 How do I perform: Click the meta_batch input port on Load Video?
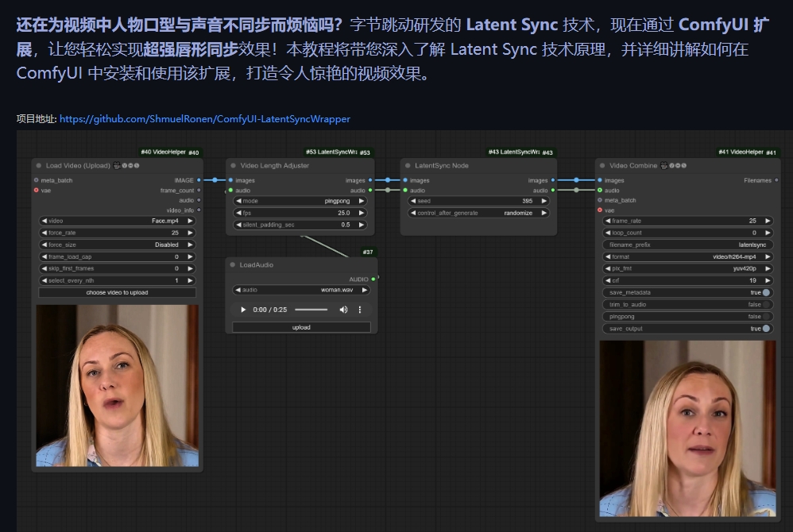coord(37,180)
